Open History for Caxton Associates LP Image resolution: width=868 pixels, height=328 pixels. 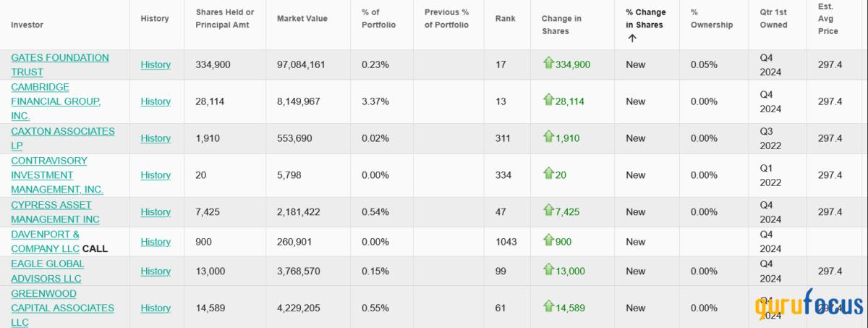coord(156,138)
